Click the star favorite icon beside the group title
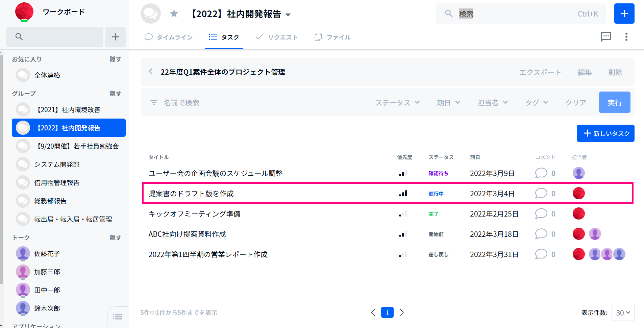The image size is (644, 328). 174,14
